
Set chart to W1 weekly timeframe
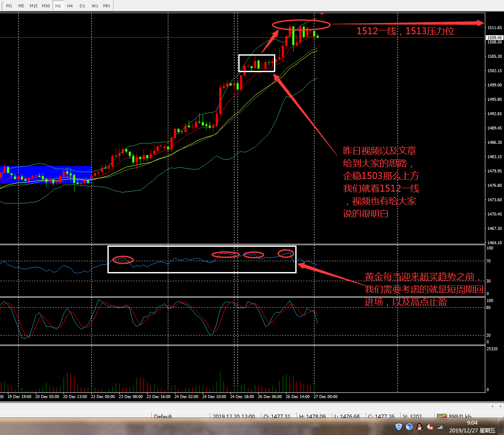pyautogui.click(x=94, y=6)
